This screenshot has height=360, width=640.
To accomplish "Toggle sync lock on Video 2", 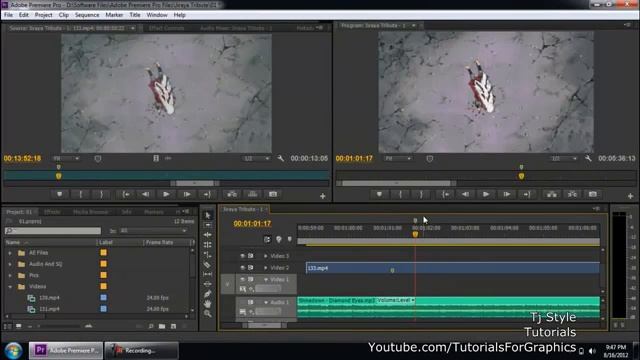I will point(251,268).
